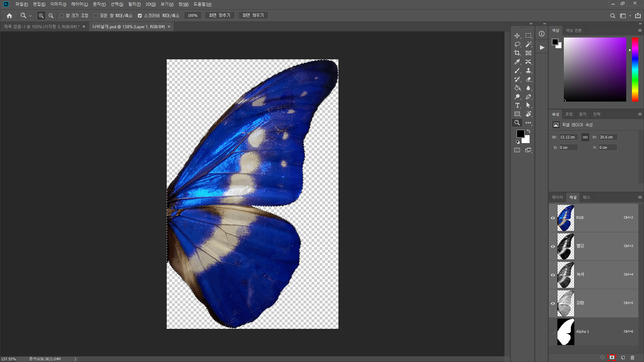This screenshot has height=362, width=644.
Task: Select the Lasso tool
Action: [x=517, y=44]
